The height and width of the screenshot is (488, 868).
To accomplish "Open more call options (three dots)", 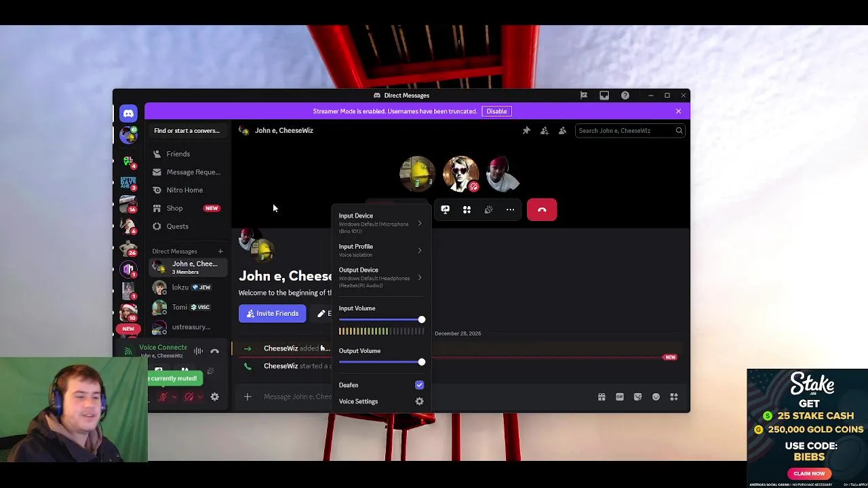I will (510, 210).
